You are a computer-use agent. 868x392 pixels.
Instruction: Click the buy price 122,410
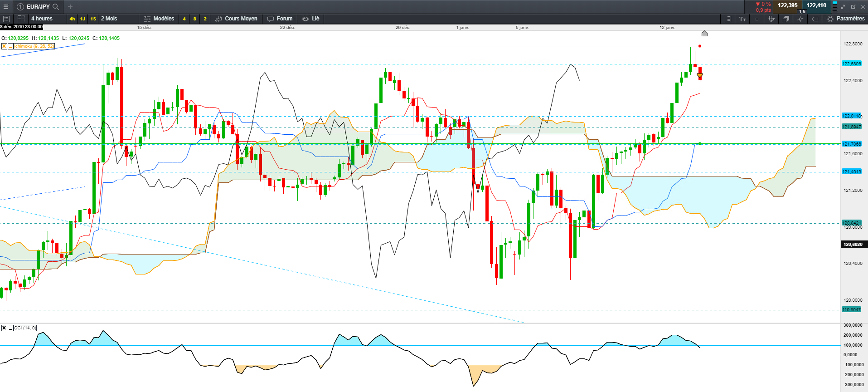[816, 5]
